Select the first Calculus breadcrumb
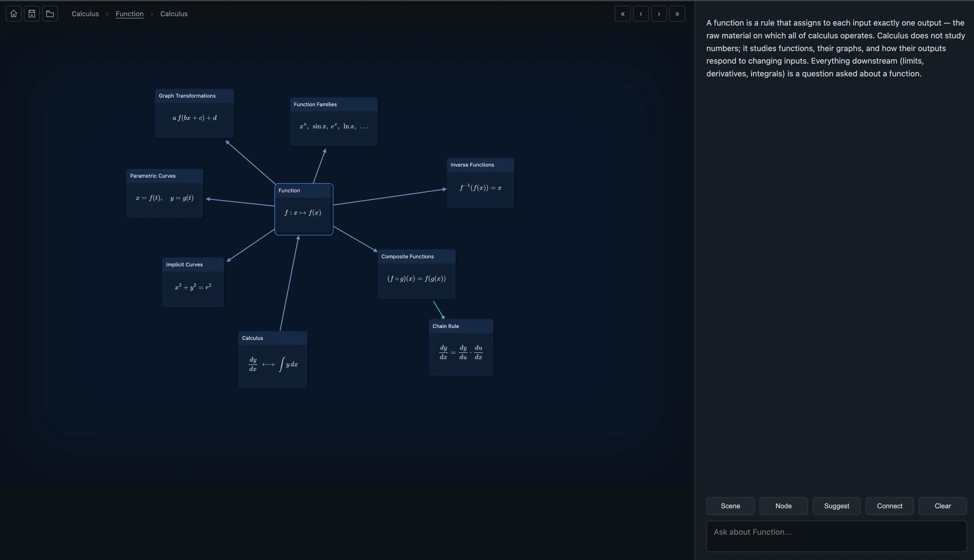The image size is (974, 560). [85, 14]
